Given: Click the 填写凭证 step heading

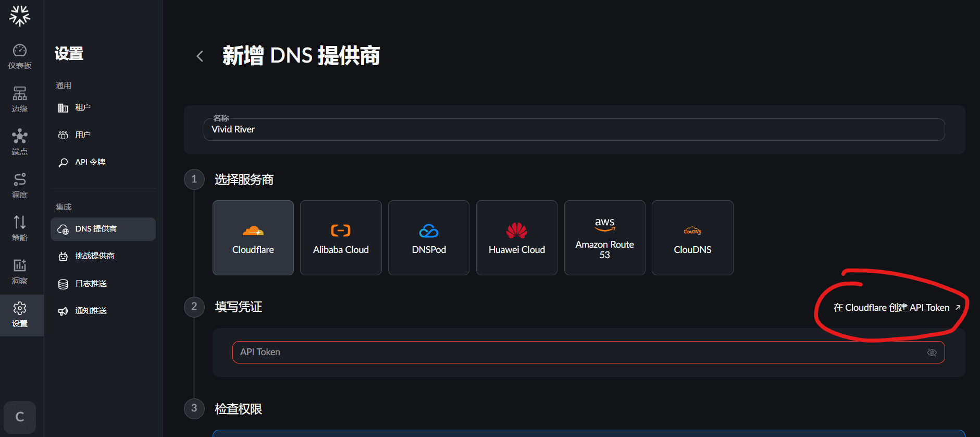Looking at the screenshot, I should click(238, 307).
